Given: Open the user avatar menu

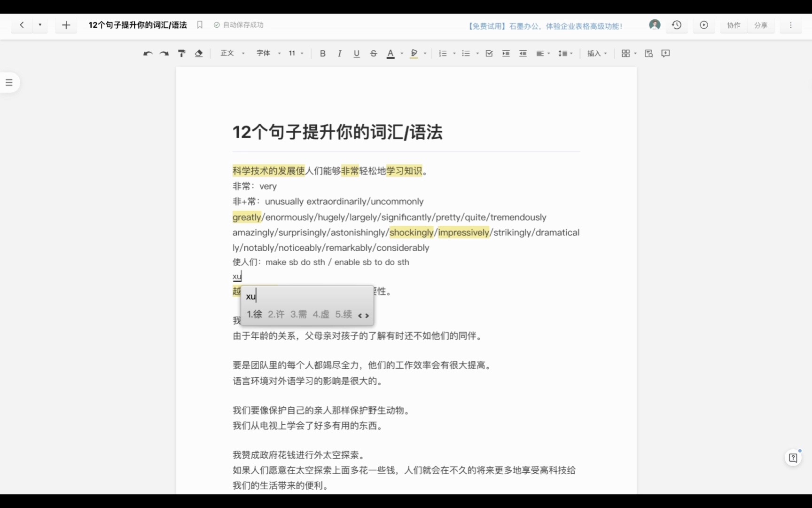Looking at the screenshot, I should click(x=655, y=25).
